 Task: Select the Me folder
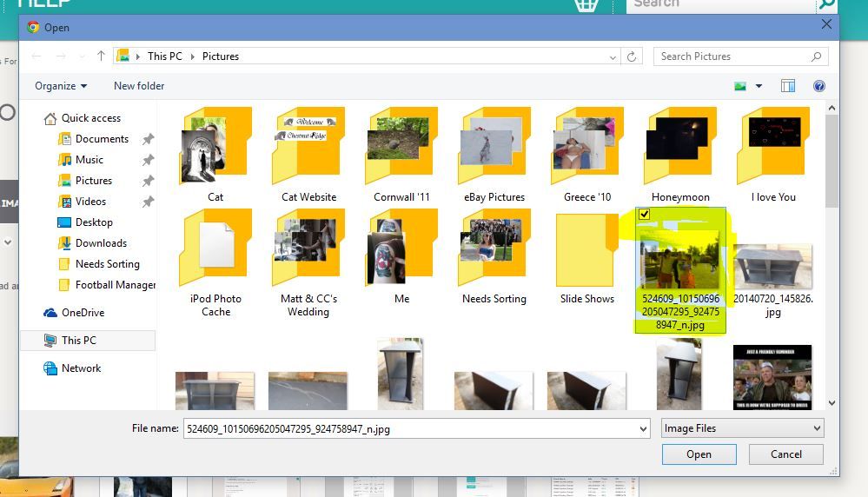point(401,257)
